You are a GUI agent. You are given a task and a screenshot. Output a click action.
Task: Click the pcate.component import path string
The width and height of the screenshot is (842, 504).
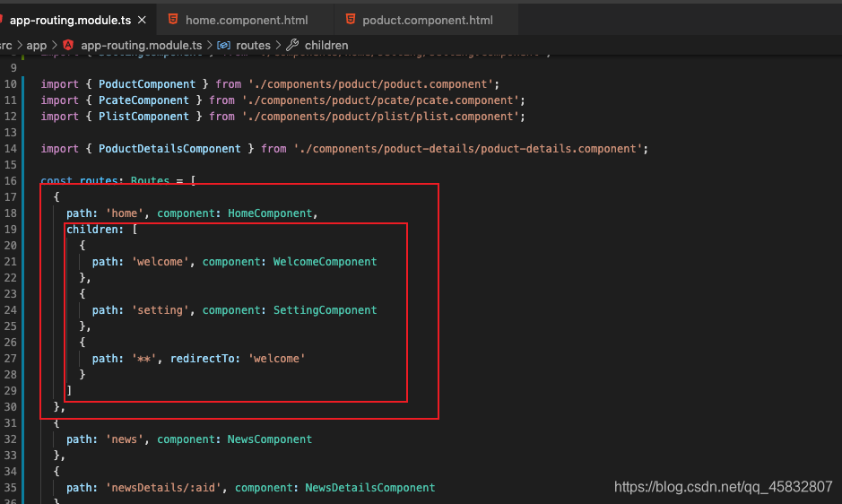tap(380, 100)
